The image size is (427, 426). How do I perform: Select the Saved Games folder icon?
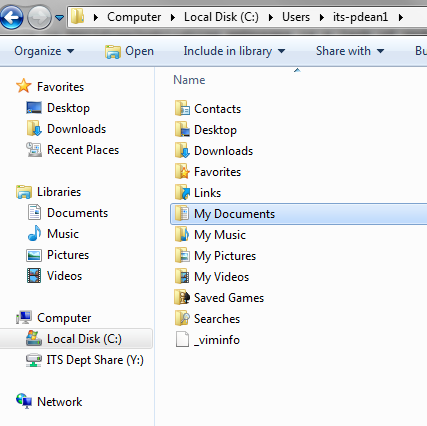(182, 298)
